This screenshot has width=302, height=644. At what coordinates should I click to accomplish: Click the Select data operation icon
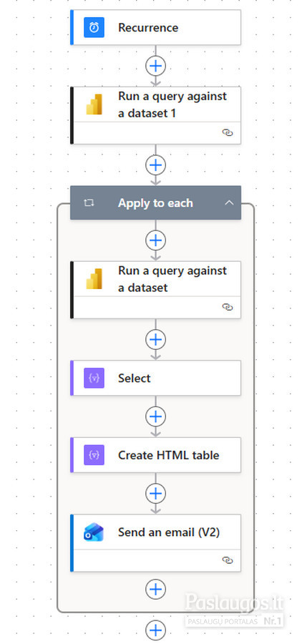pyautogui.click(x=94, y=378)
